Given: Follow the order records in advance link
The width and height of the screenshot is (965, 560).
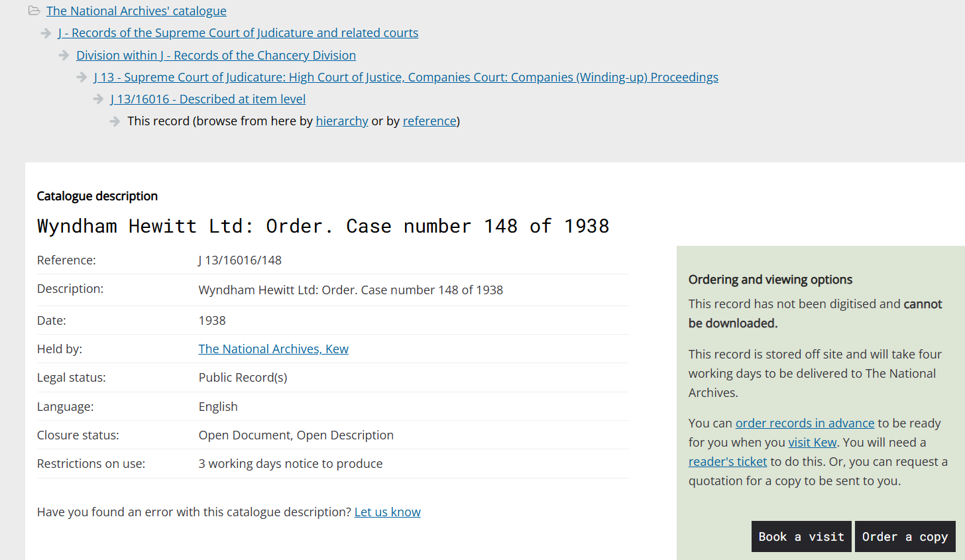Looking at the screenshot, I should click(x=805, y=423).
